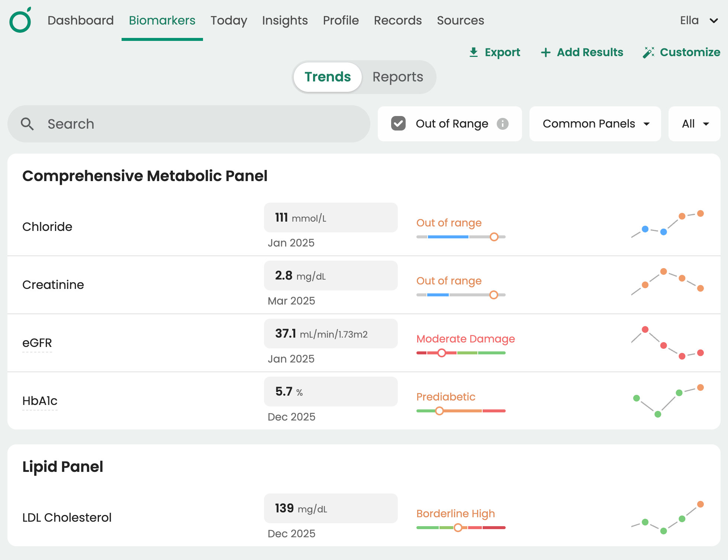Screen dimensions: 728x560
Task: Uncheck the Out of Range filter
Action: click(x=398, y=124)
